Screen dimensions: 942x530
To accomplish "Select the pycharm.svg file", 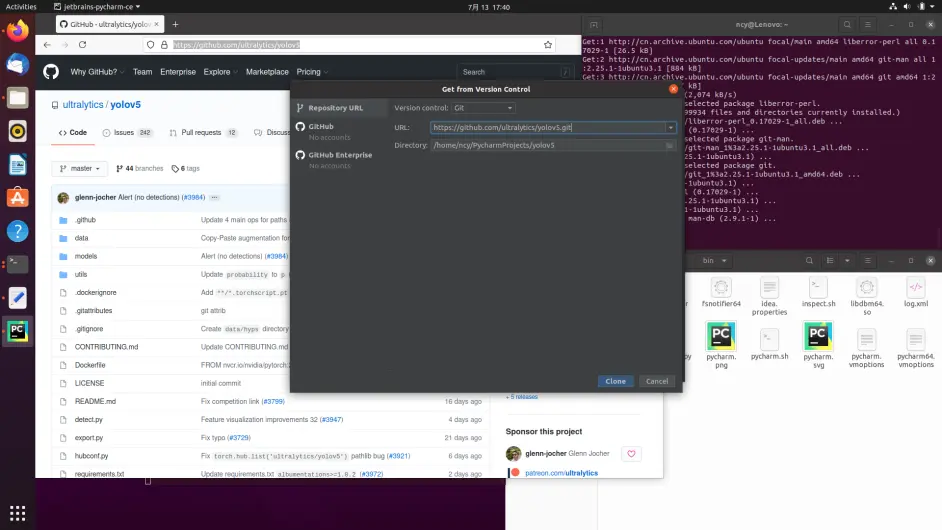I will (x=818, y=345).
